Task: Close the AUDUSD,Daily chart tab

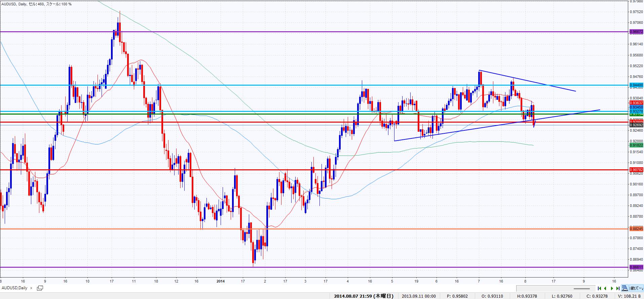Action: click(31, 288)
